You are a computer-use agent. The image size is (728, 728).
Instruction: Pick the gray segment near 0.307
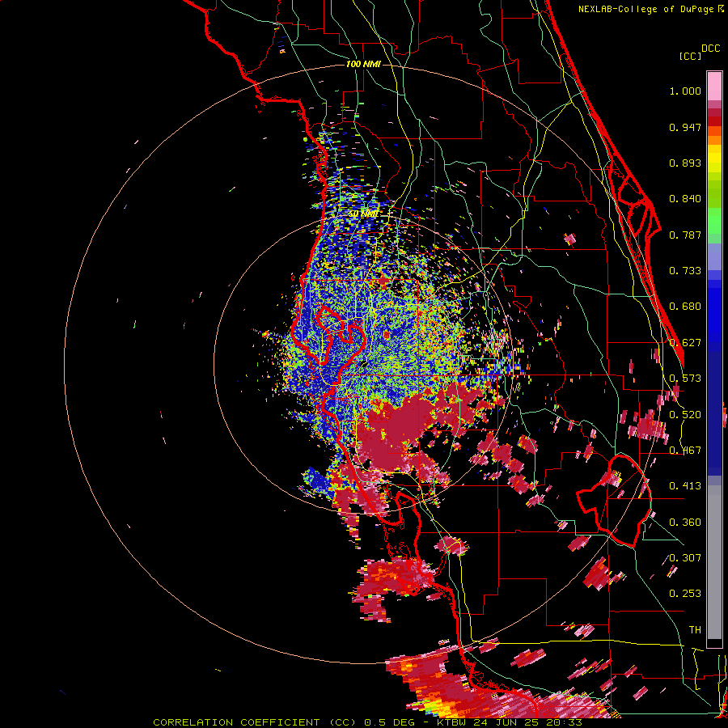pos(714,562)
